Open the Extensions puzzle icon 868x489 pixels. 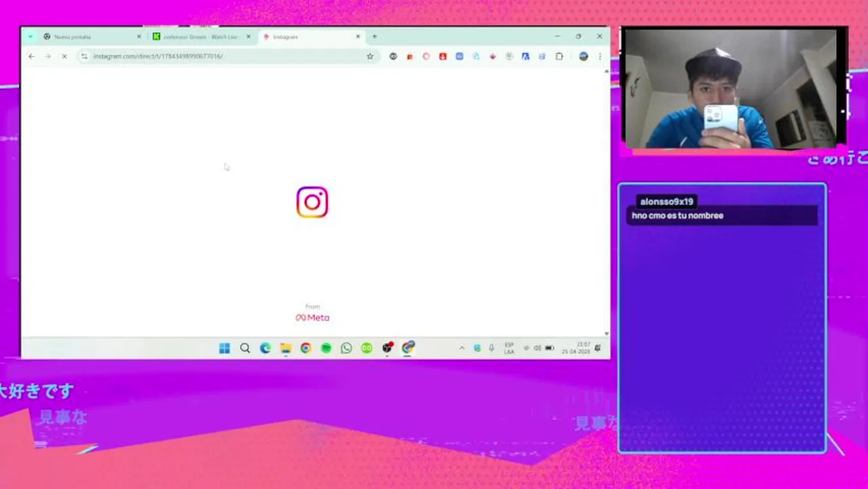(x=559, y=56)
